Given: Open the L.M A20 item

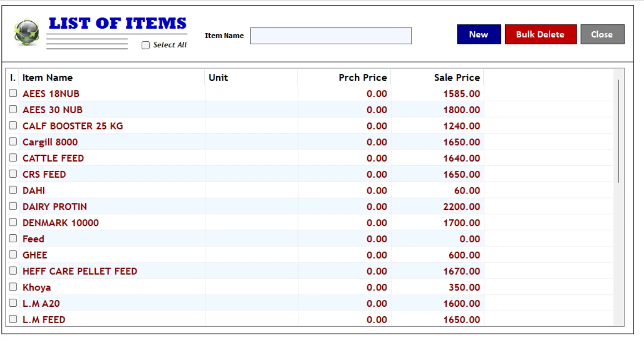Looking at the screenshot, I should coord(41,303).
